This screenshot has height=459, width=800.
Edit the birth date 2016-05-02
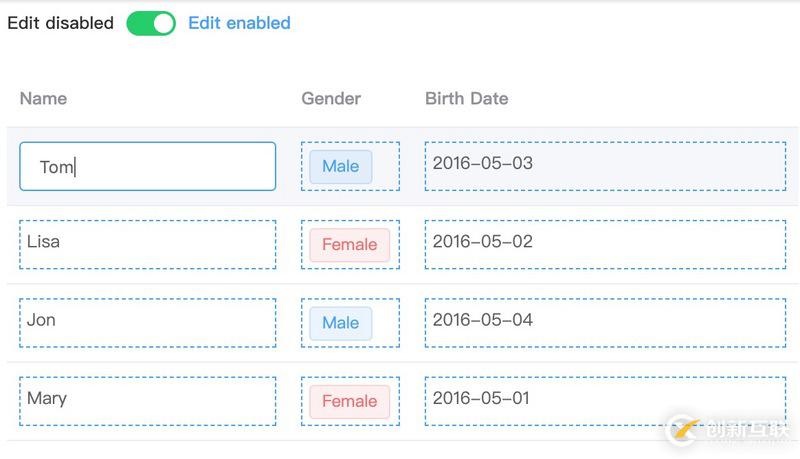pyautogui.click(x=604, y=244)
